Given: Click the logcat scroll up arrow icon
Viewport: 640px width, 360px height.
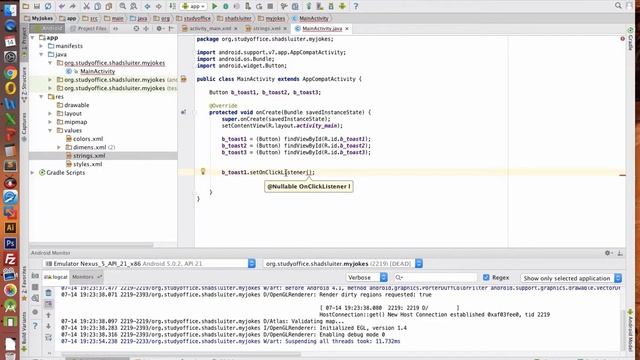Looking at the screenshot, I should pyautogui.click(x=48, y=315).
